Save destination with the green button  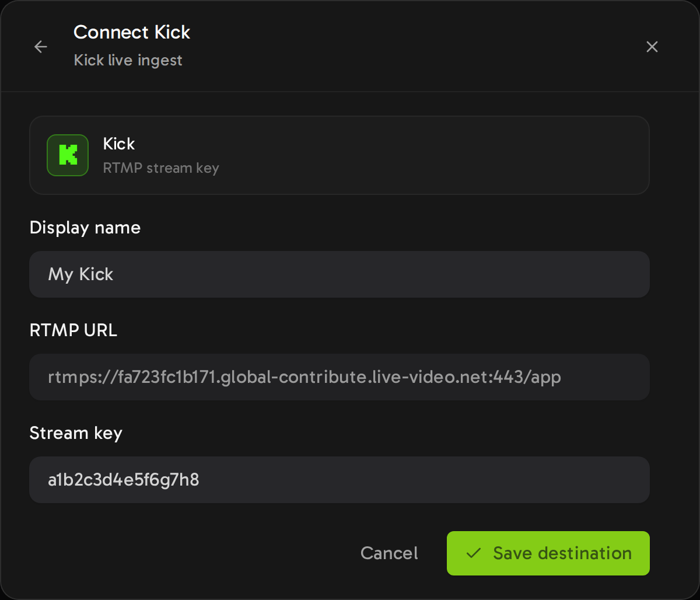[548, 553]
